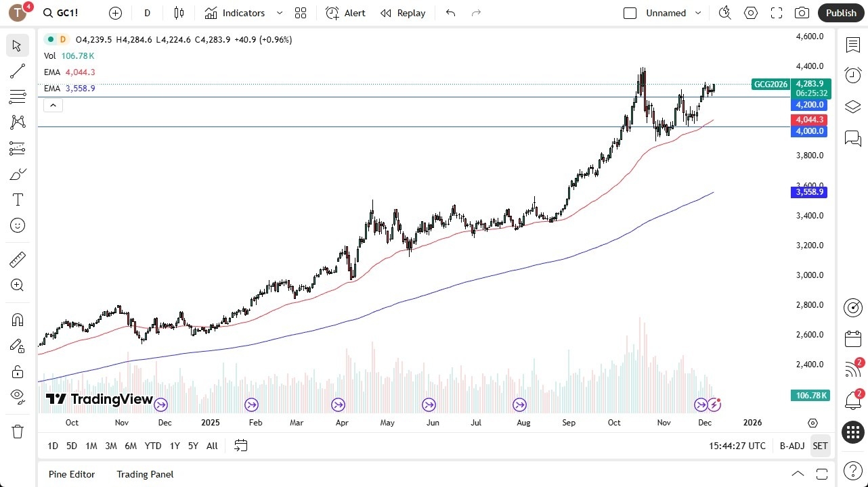The height and width of the screenshot is (487, 868).
Task: Switch to the Pine Editor tab
Action: point(72,474)
